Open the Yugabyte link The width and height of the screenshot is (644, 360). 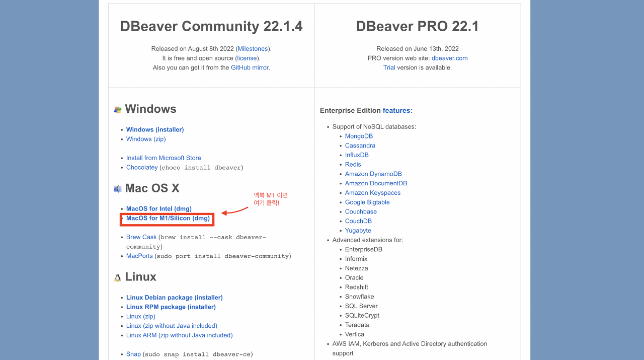[358, 231]
